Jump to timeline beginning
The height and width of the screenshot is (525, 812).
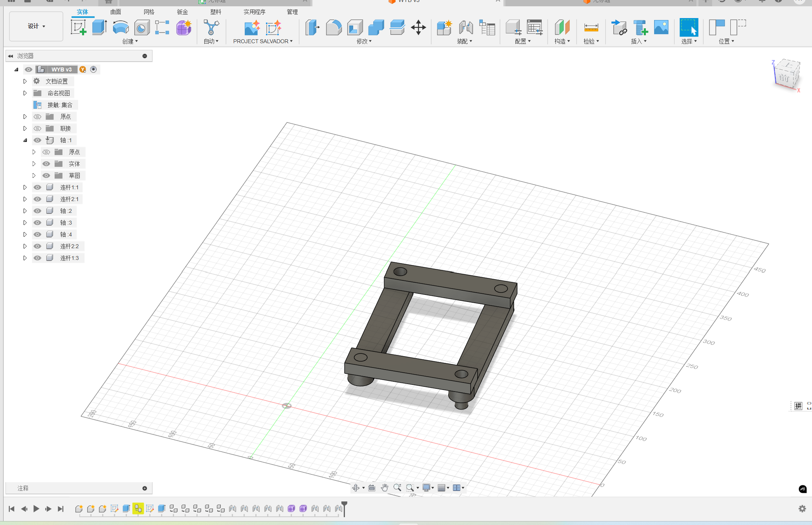pos(12,509)
